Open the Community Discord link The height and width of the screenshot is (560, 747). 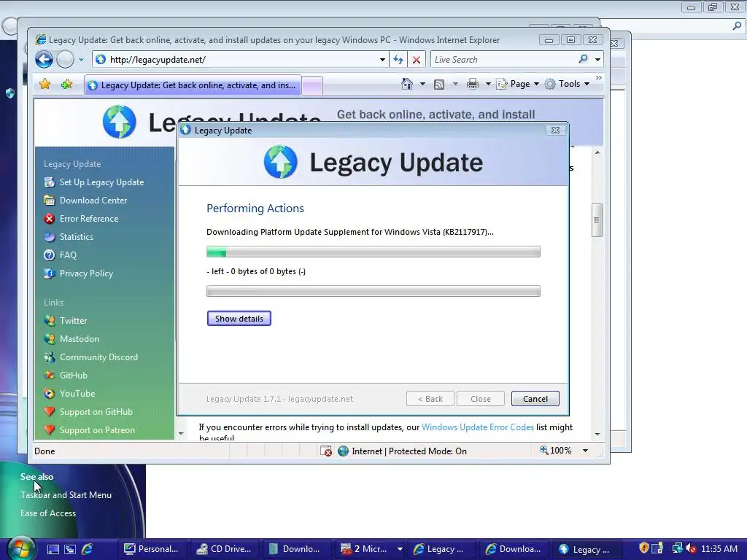click(98, 357)
